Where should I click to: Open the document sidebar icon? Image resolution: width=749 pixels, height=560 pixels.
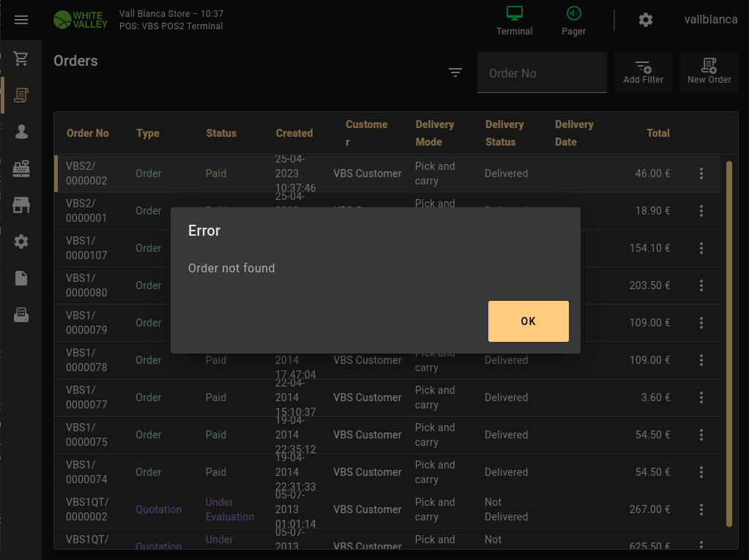[21, 278]
